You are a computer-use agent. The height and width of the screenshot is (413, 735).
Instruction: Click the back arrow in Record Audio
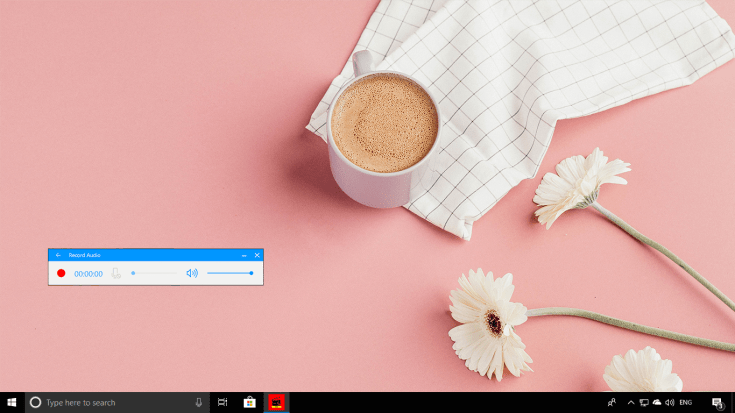click(58, 255)
